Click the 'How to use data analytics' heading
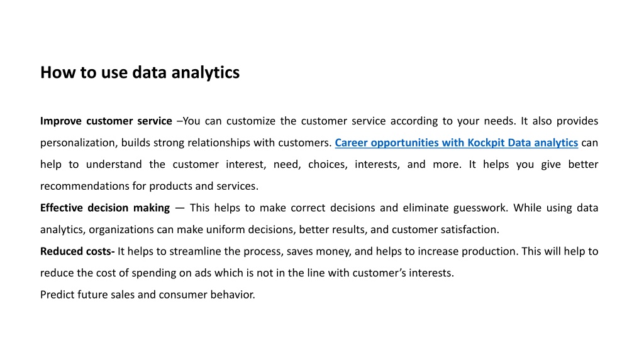The image size is (644, 362). [x=140, y=73]
